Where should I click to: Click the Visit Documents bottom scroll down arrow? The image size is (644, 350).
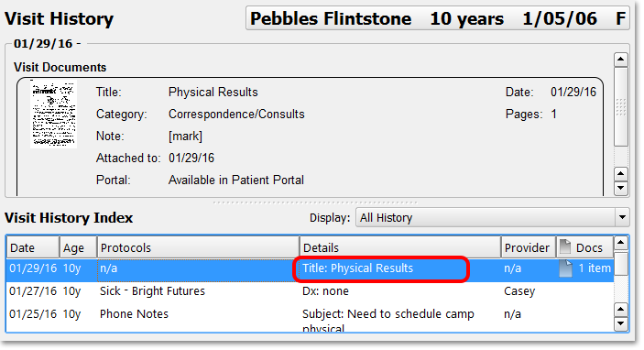pos(620,189)
